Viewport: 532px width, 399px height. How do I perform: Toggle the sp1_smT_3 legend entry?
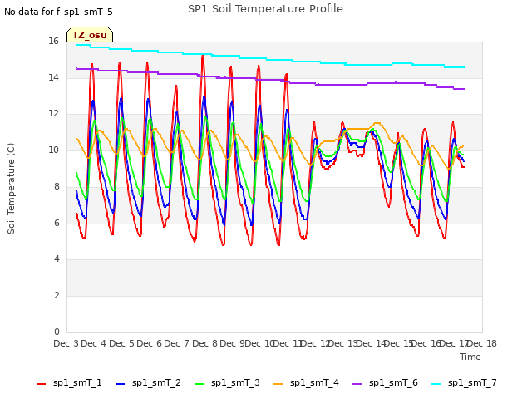(227, 383)
